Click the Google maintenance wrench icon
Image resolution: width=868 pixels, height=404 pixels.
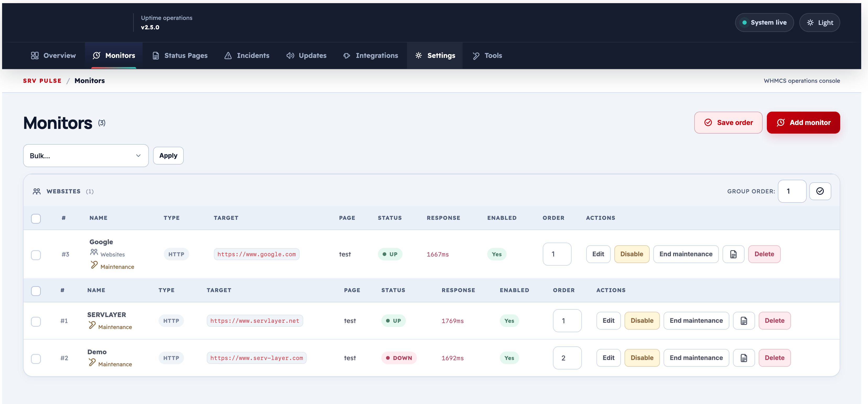pos(94,265)
